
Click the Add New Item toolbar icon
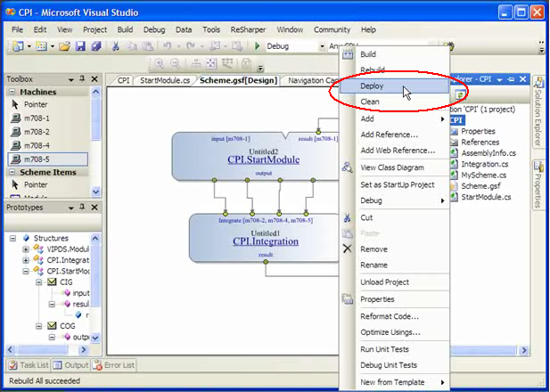pyautogui.click(x=41, y=46)
